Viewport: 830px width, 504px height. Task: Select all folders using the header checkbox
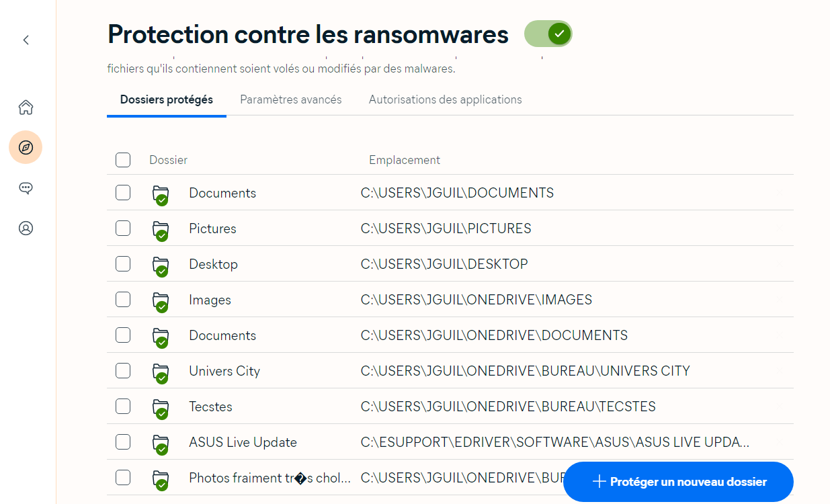123,160
